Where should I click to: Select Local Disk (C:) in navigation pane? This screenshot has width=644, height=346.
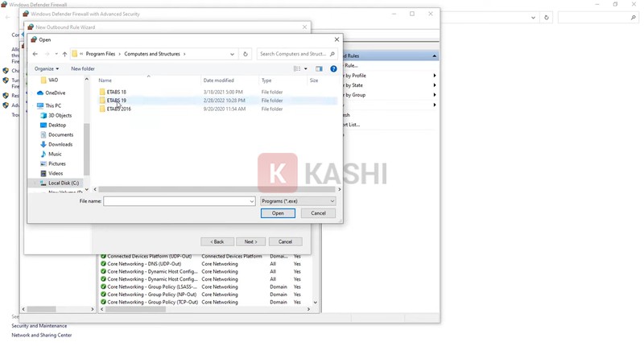point(64,183)
